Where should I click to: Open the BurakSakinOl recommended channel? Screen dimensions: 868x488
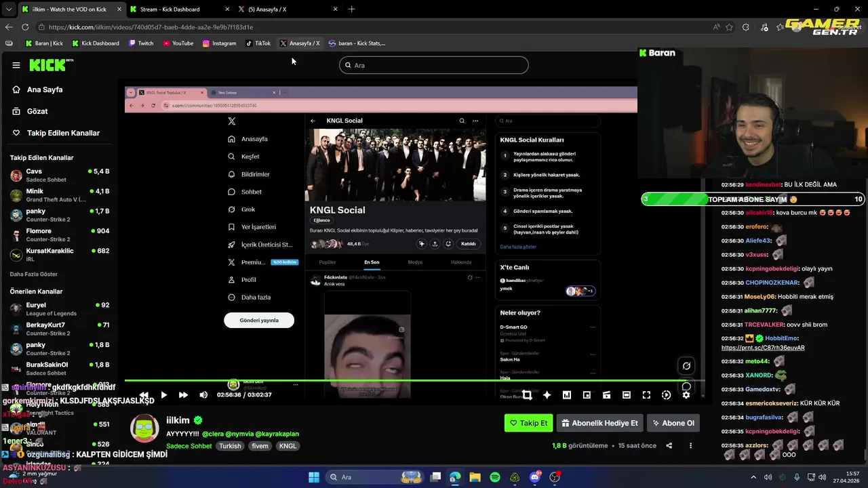[x=60, y=368]
